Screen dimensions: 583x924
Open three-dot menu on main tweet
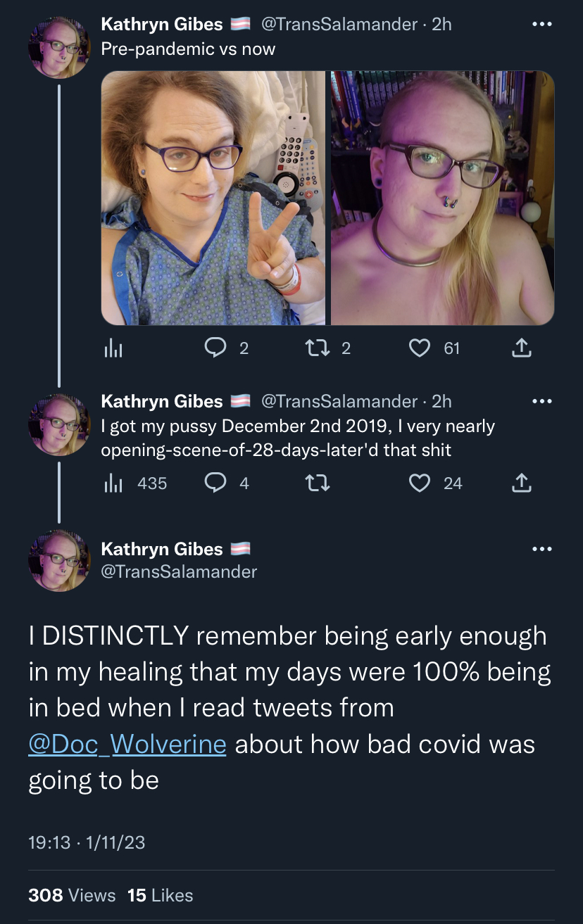pos(541,549)
